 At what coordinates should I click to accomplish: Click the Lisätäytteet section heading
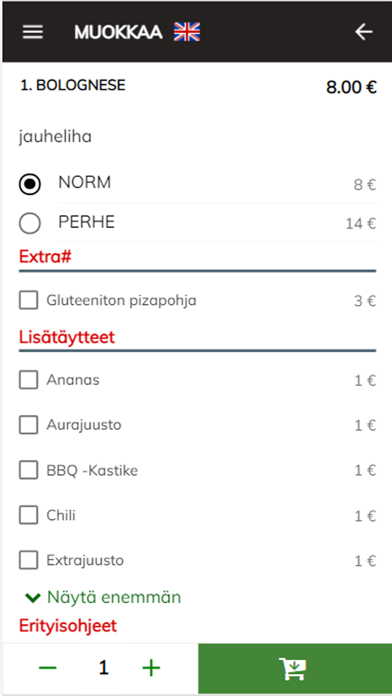pos(67,337)
